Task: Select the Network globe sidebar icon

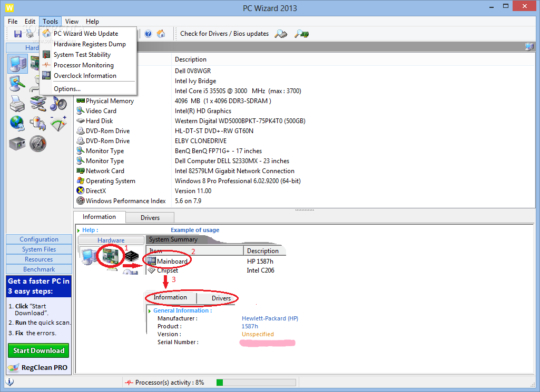Action: [17, 124]
